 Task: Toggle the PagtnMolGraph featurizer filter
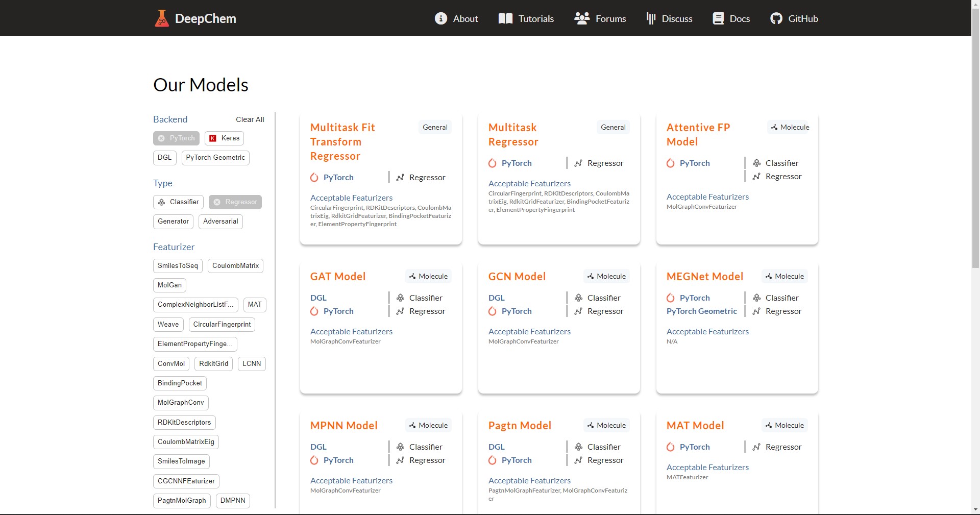(182, 501)
